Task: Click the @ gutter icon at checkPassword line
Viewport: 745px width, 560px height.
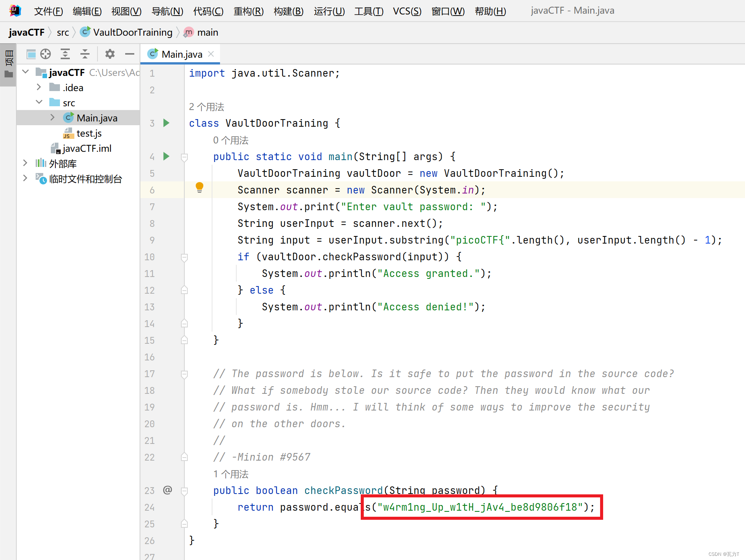Action: [167, 490]
